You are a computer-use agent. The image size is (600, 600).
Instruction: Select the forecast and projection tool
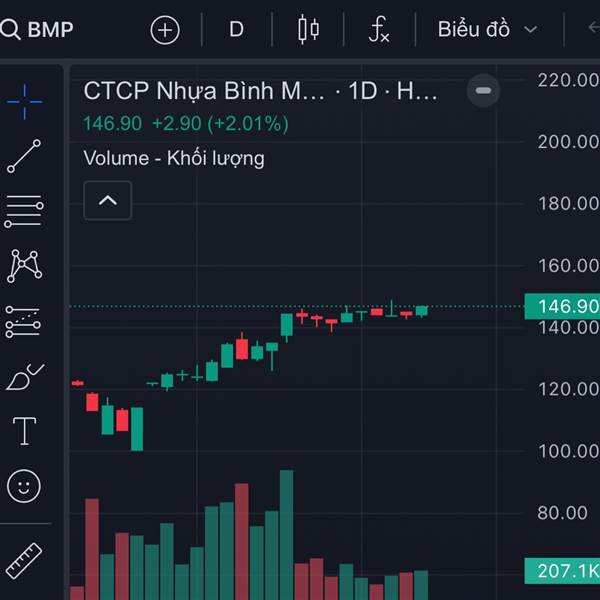click(x=23, y=321)
